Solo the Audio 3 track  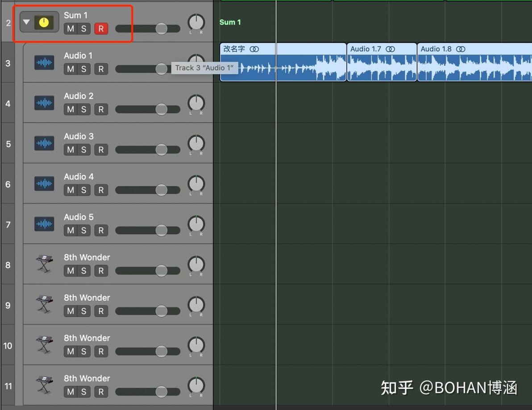tap(84, 150)
